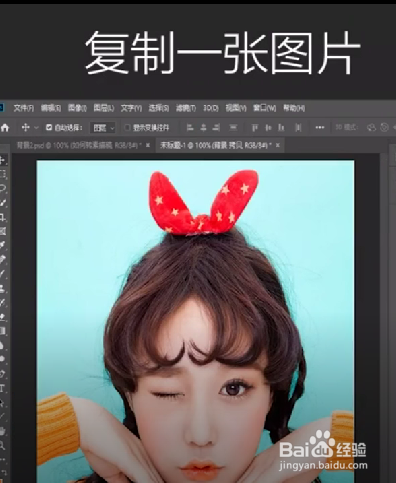
Task: Select the Lasso tool
Action: point(2,188)
